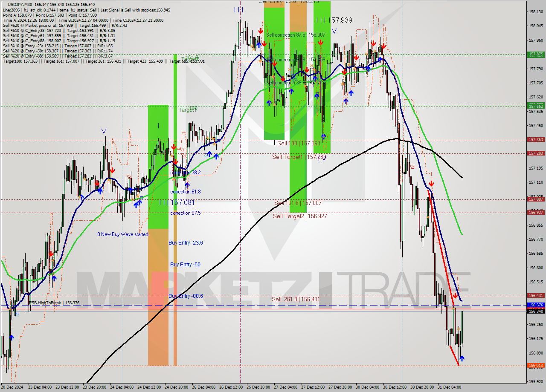This screenshot has height=392, width=546.
Task: Click the 155.920 price axis value
Action: 536,381
